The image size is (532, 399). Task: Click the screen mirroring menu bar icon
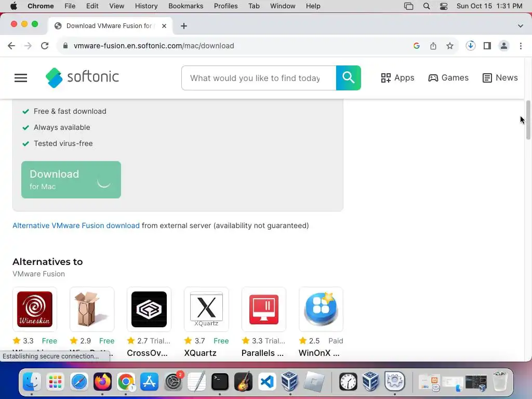point(408,6)
